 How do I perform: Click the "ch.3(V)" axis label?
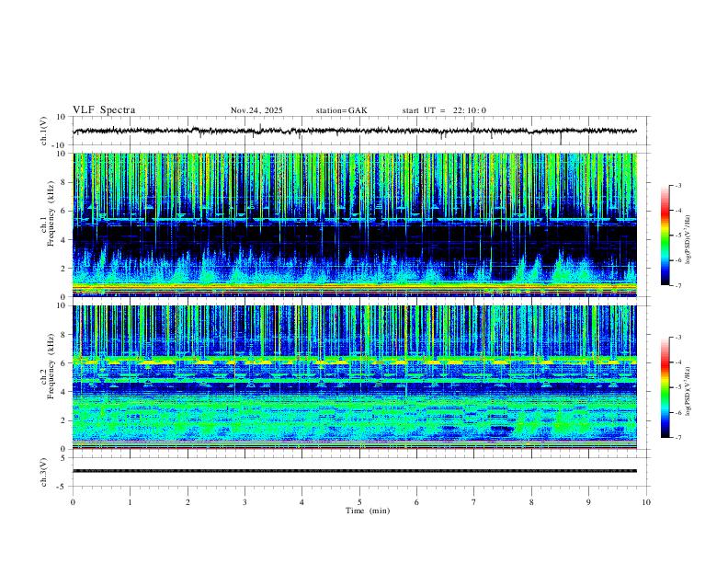[44, 472]
